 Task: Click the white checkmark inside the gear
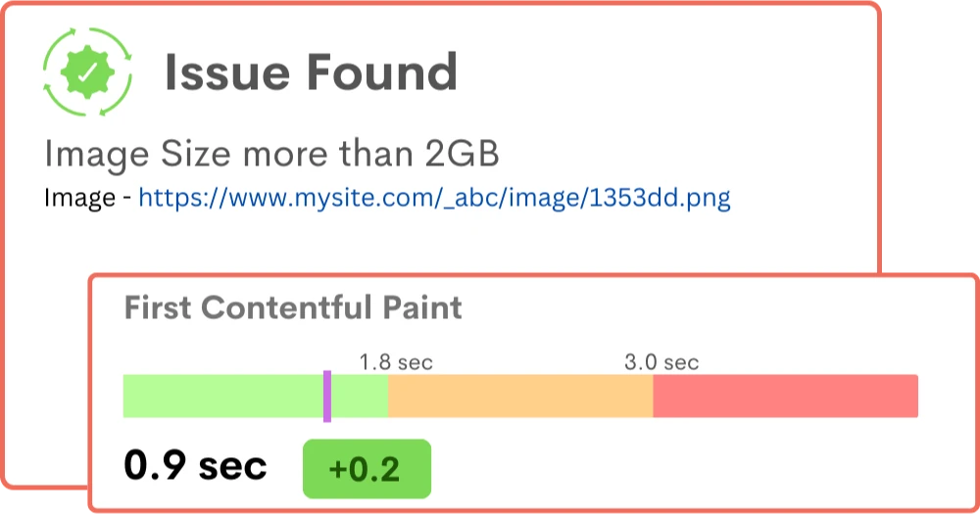pos(88,71)
